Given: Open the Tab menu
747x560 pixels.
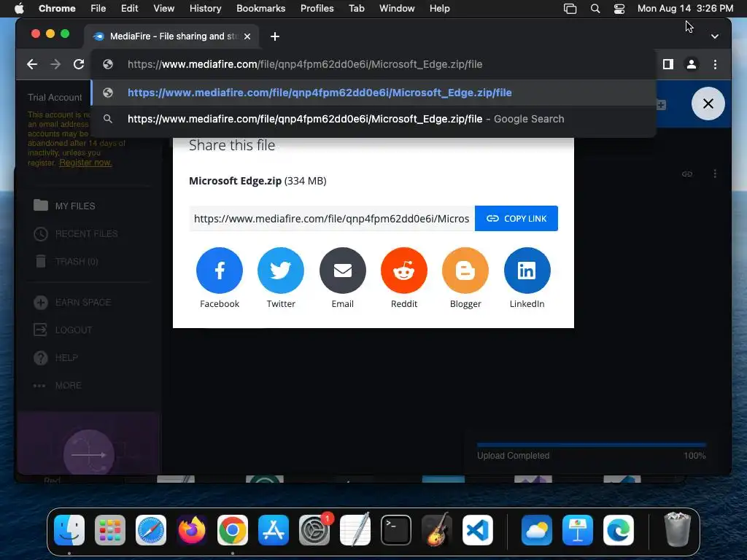Looking at the screenshot, I should [356, 8].
